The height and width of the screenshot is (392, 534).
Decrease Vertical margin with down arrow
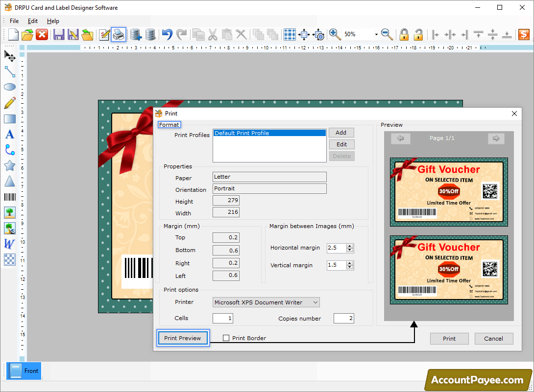tap(350, 267)
